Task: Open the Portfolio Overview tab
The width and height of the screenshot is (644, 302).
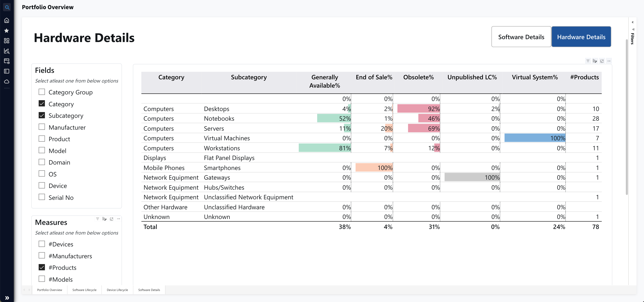Action: (x=49, y=290)
